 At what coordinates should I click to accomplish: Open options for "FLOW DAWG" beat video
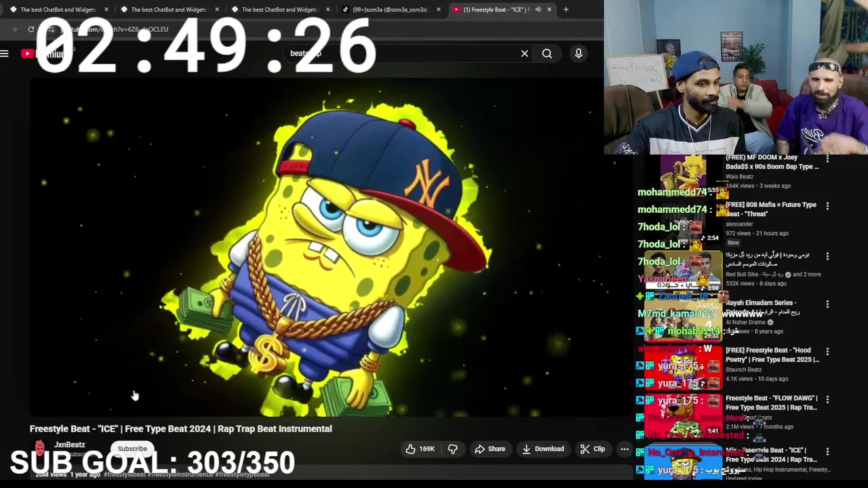click(x=827, y=399)
